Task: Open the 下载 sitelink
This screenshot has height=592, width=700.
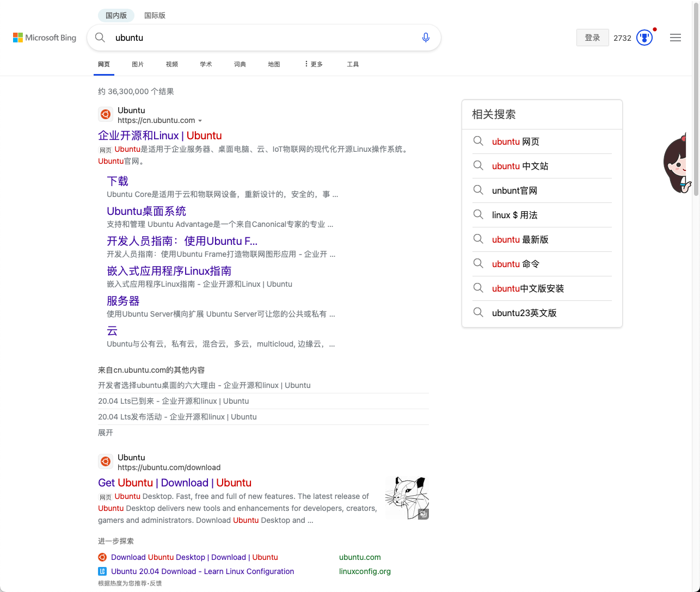Action: pyautogui.click(x=118, y=181)
